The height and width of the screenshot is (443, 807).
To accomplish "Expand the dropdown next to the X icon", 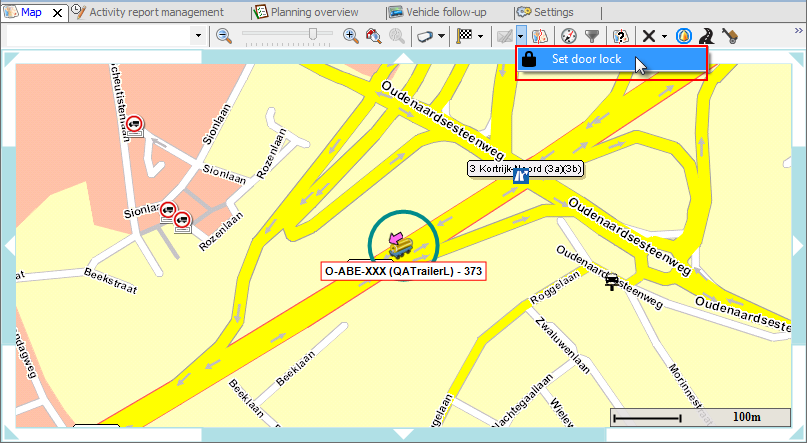I will pyautogui.click(x=664, y=36).
